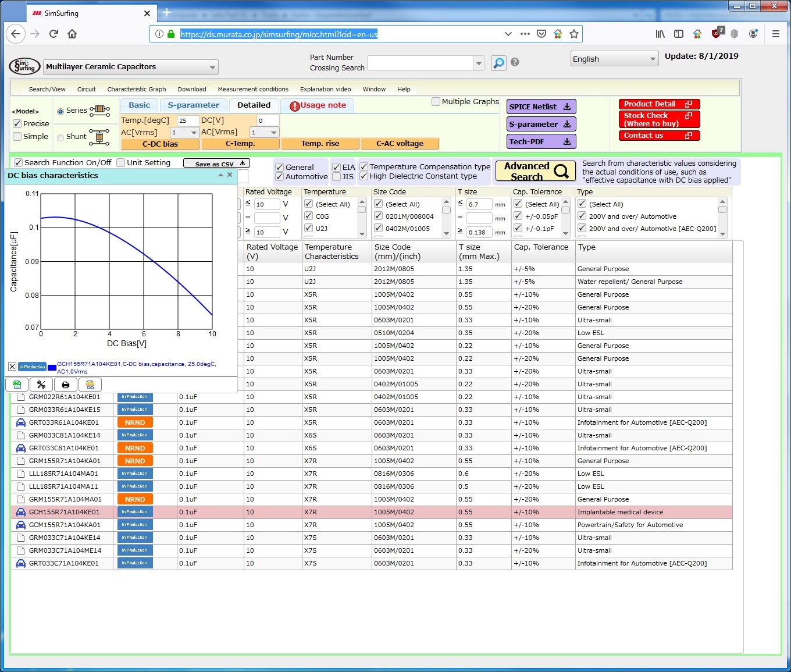Image resolution: width=791 pixels, height=672 pixels.
Task: Click the shunt circuit model icon
Action: [x=99, y=136]
